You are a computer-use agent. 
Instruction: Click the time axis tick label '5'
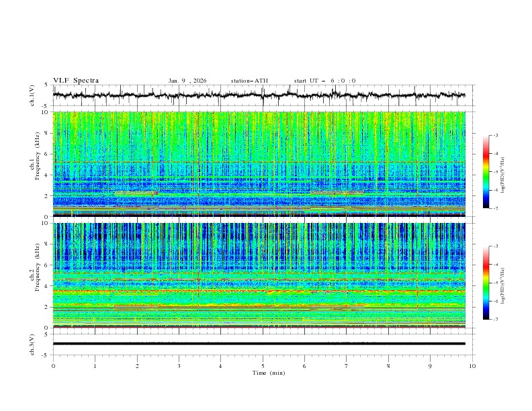click(263, 366)
